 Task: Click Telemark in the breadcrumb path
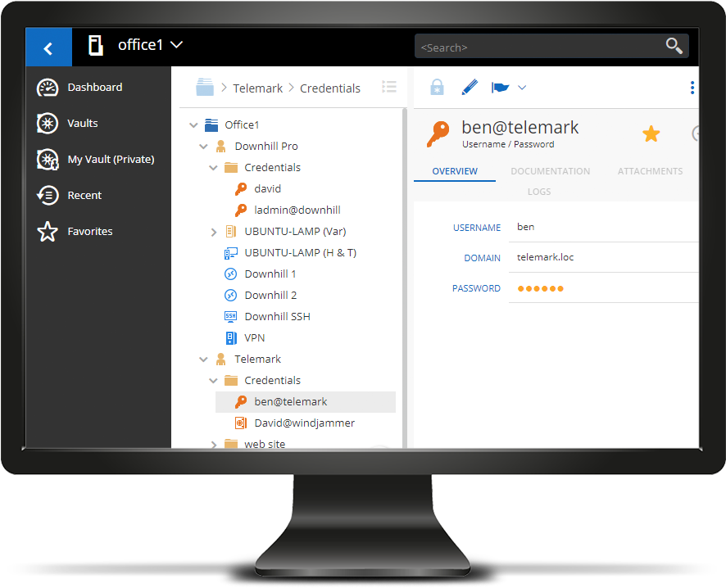(x=257, y=88)
